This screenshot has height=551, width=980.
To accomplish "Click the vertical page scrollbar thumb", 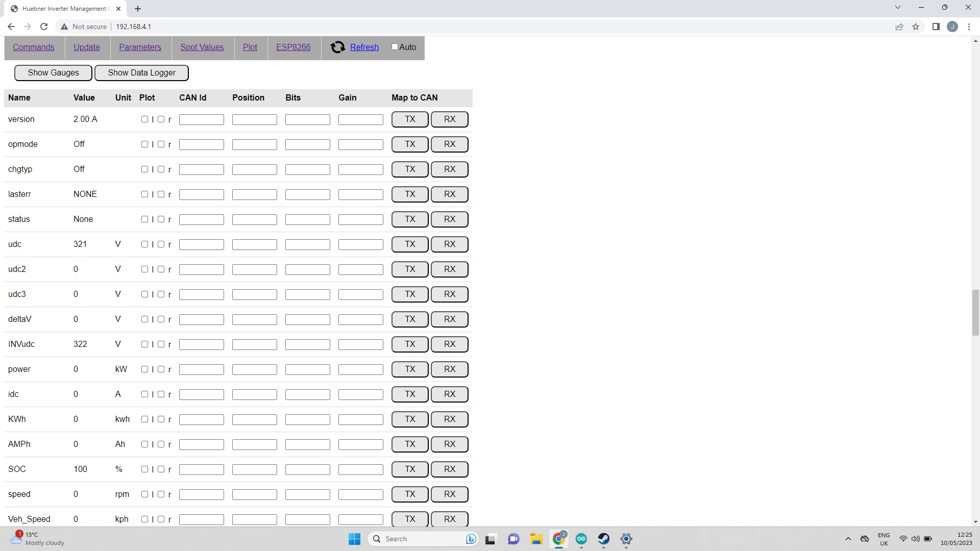I will click(975, 312).
